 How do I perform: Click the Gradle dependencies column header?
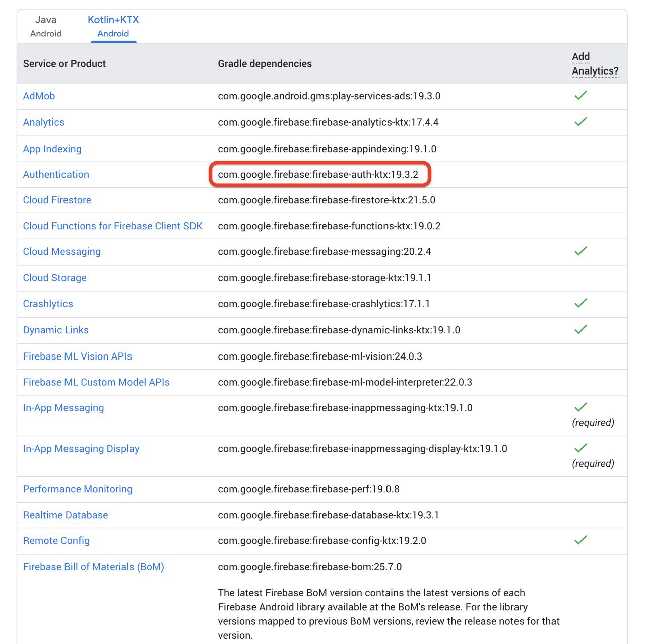point(265,64)
